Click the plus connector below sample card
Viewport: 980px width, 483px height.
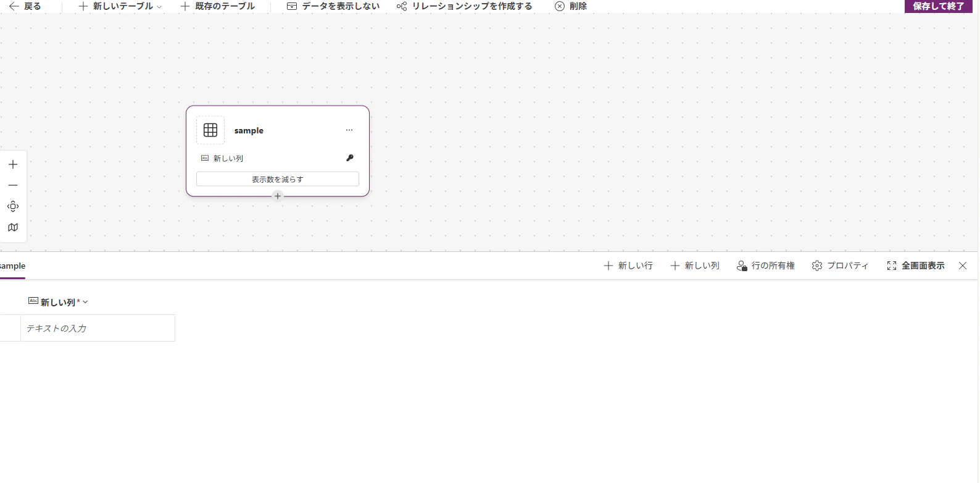[x=278, y=196]
